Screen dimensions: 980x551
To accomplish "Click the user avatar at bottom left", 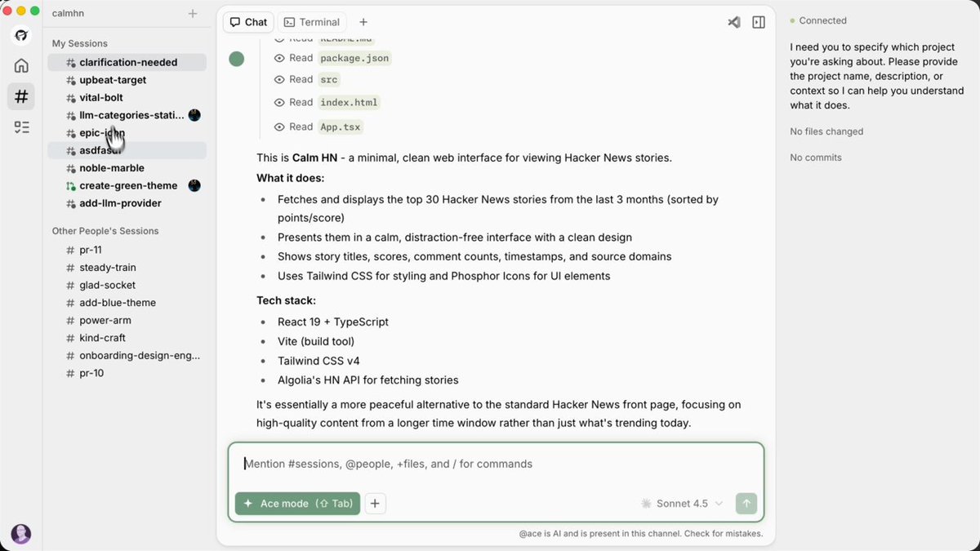I will pos(21,534).
